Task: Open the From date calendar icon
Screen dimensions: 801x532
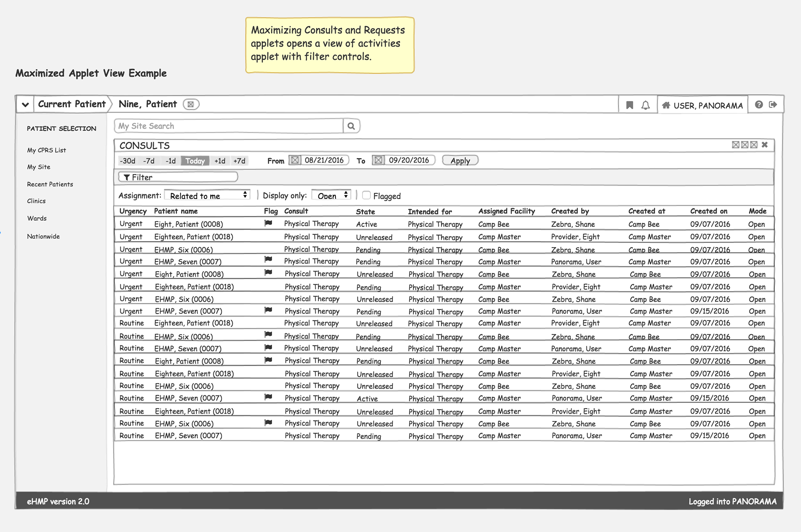Action: click(295, 160)
